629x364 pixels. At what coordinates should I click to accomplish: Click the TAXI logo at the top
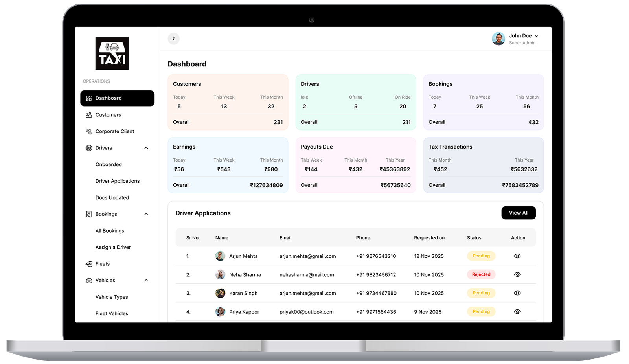112,53
